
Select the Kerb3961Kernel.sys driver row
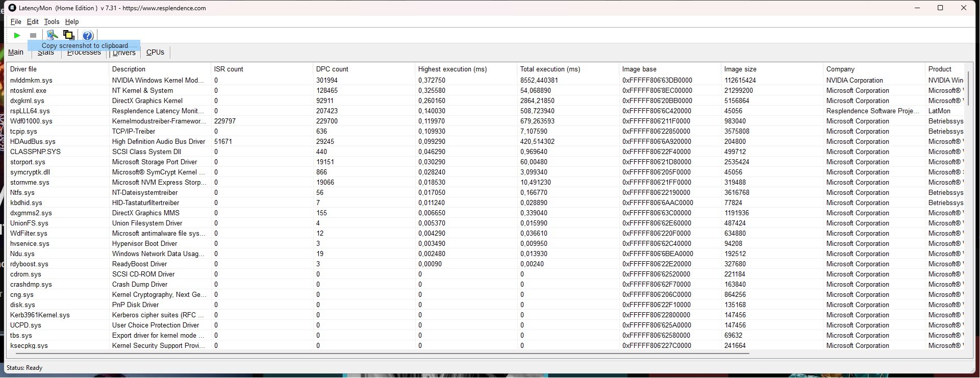486,315
